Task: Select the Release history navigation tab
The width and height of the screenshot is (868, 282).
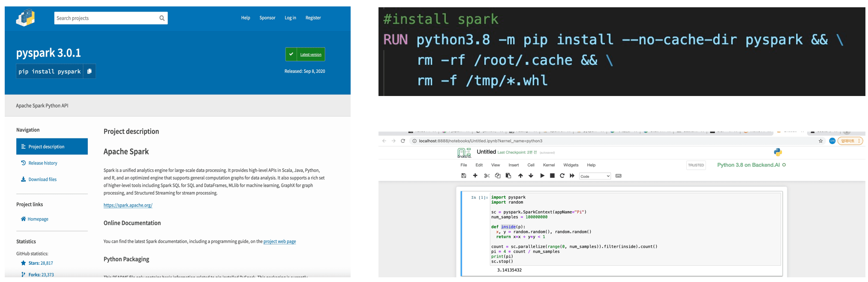Action: (42, 163)
